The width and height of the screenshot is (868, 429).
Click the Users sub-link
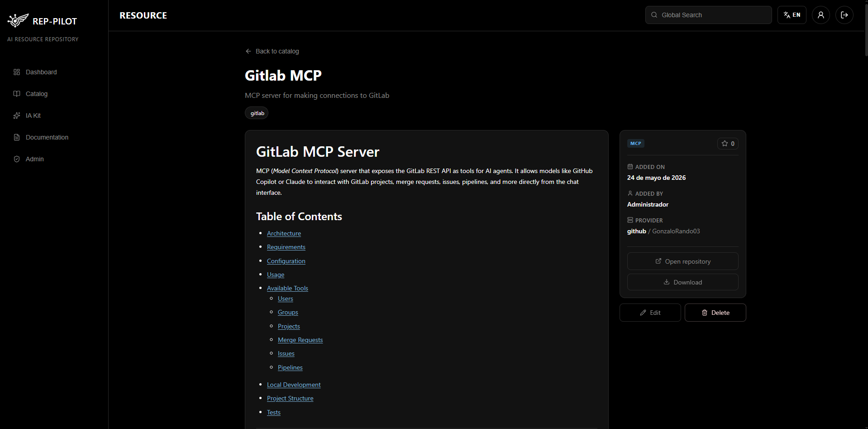tap(286, 299)
